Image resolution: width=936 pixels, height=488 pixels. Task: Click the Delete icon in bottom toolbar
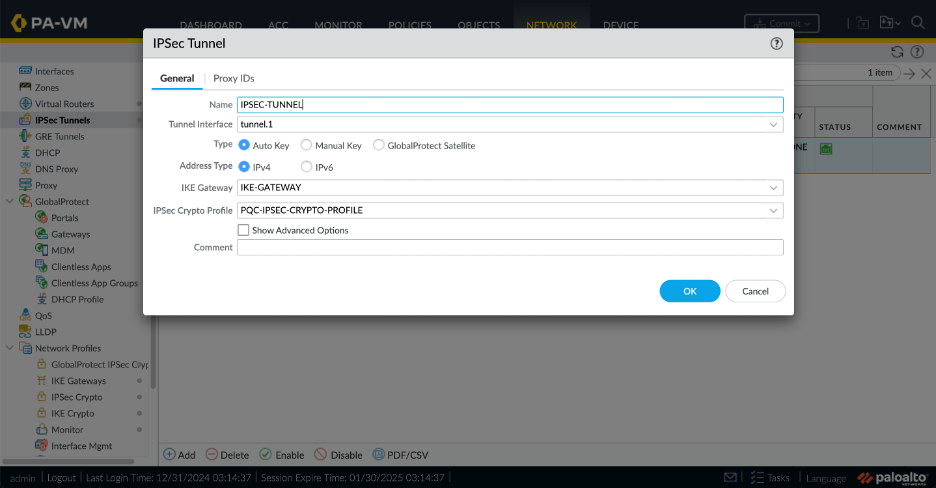pyautogui.click(x=212, y=454)
